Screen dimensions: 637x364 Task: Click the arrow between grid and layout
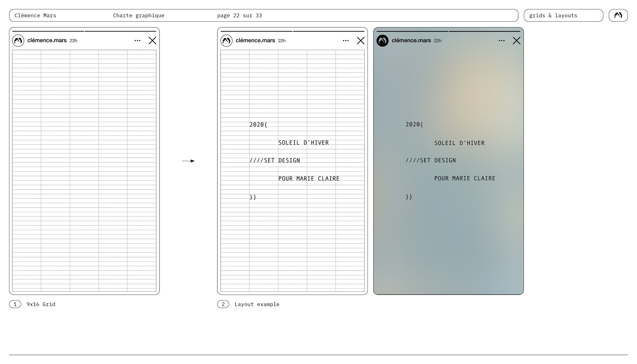(188, 161)
